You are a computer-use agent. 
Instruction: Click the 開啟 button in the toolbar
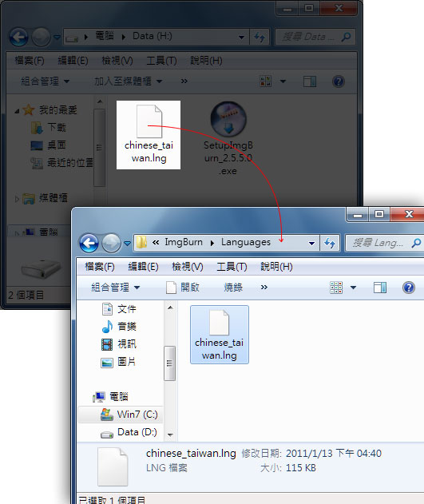[183, 287]
